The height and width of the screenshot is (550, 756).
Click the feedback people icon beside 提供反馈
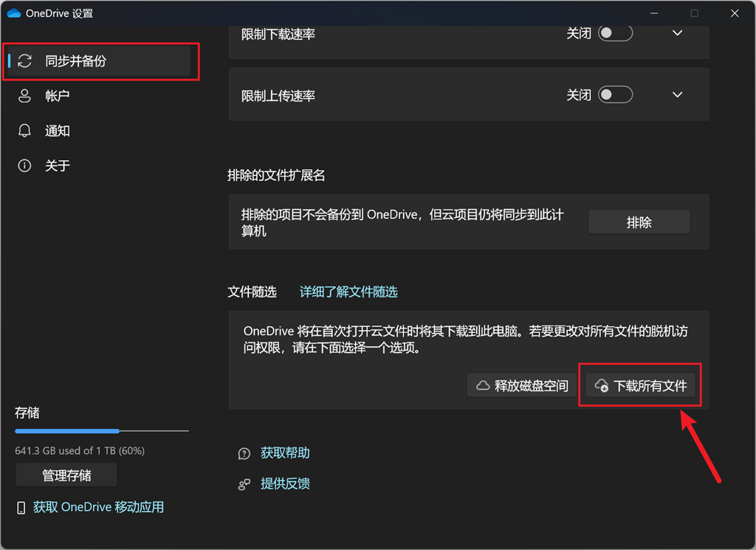[x=244, y=484]
